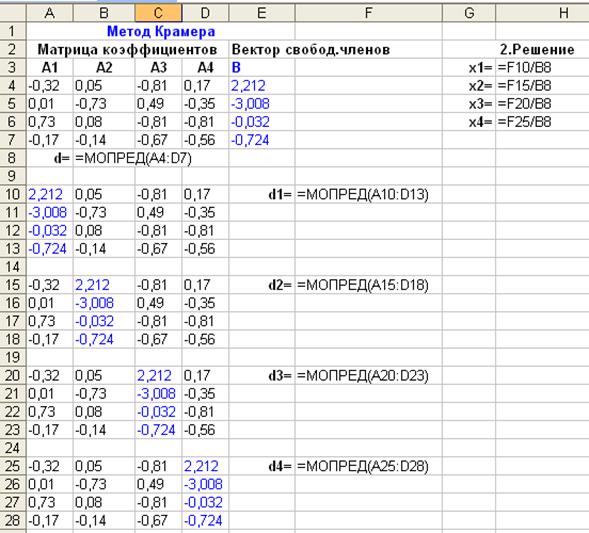
Task: Click cell B5 with value -0,73
Action: click(104, 104)
